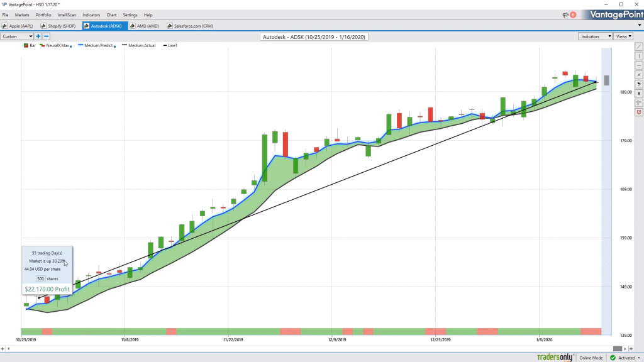Click the diagonal arrows tool in right toolbar
The width and height of the screenshot is (644, 362).
click(x=639, y=75)
